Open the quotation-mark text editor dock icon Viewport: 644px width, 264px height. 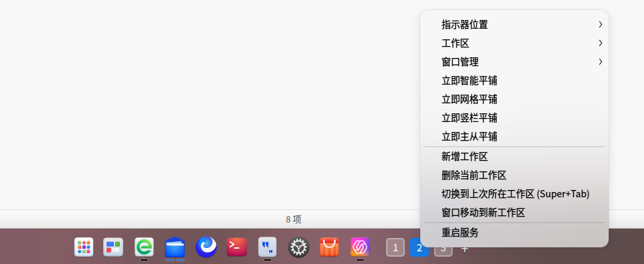[x=267, y=247]
